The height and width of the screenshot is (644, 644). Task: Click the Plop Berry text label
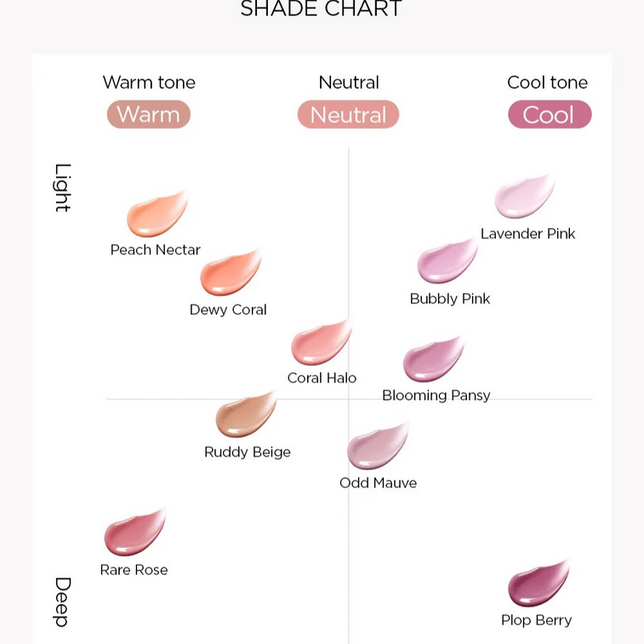click(x=537, y=620)
